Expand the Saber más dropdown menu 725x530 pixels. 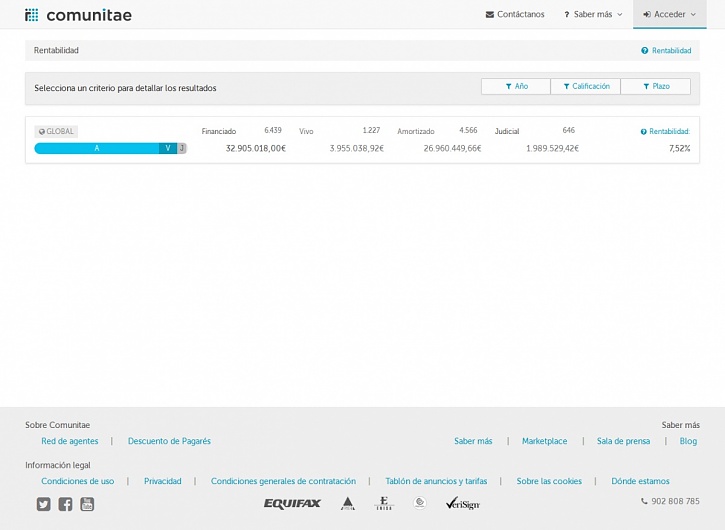tap(593, 15)
